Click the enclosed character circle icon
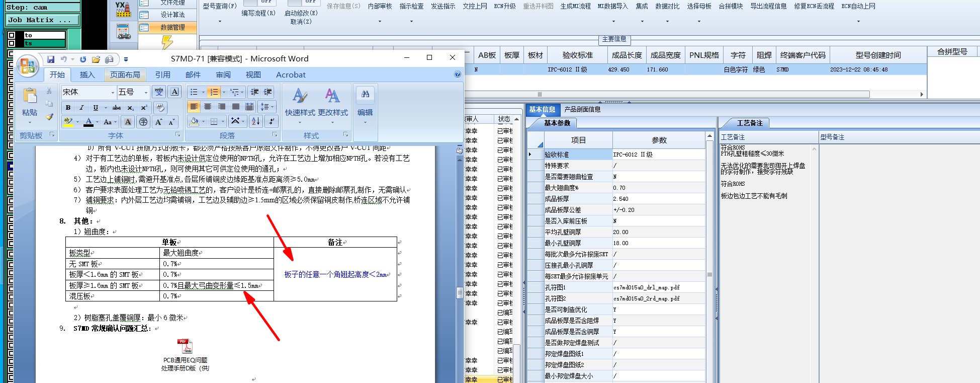Image resolution: width=980 pixels, height=383 pixels. point(143,122)
